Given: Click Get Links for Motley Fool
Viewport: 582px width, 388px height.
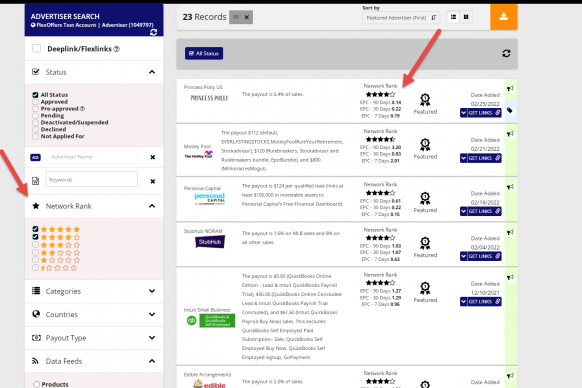Looking at the screenshot, I should coord(481,158).
